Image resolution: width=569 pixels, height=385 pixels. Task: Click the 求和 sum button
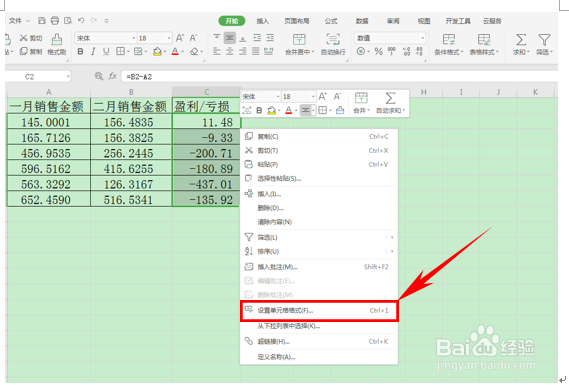click(521, 45)
